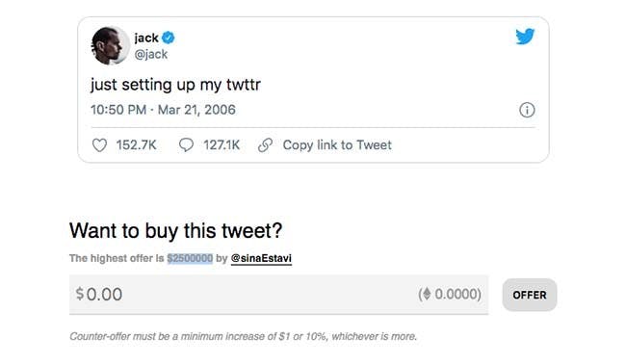626x364 pixels.
Task: Click the 152.7K likes count
Action: [x=136, y=144]
